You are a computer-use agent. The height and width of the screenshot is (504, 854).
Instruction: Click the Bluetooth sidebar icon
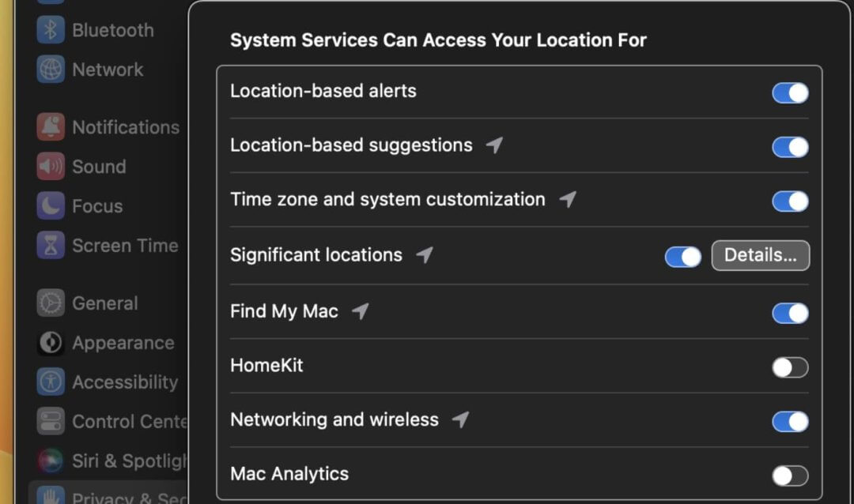tap(51, 30)
